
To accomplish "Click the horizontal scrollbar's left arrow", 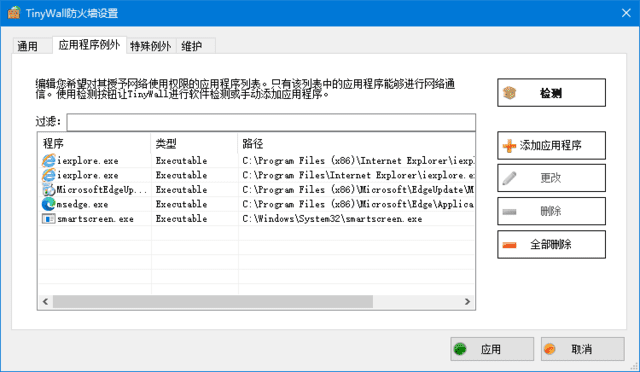I will [x=45, y=301].
